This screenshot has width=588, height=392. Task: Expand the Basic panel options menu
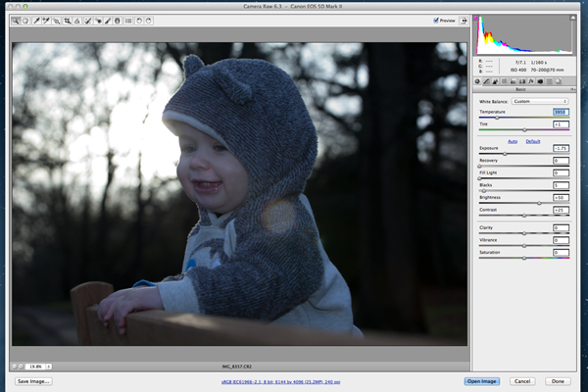571,90
